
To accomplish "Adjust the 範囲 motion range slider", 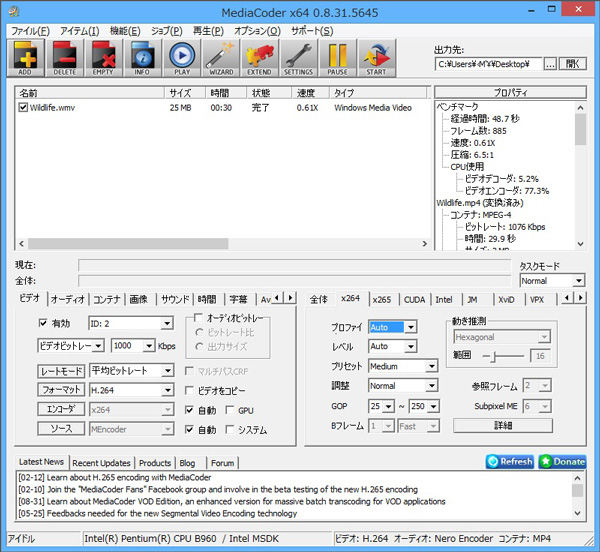I will (x=494, y=357).
